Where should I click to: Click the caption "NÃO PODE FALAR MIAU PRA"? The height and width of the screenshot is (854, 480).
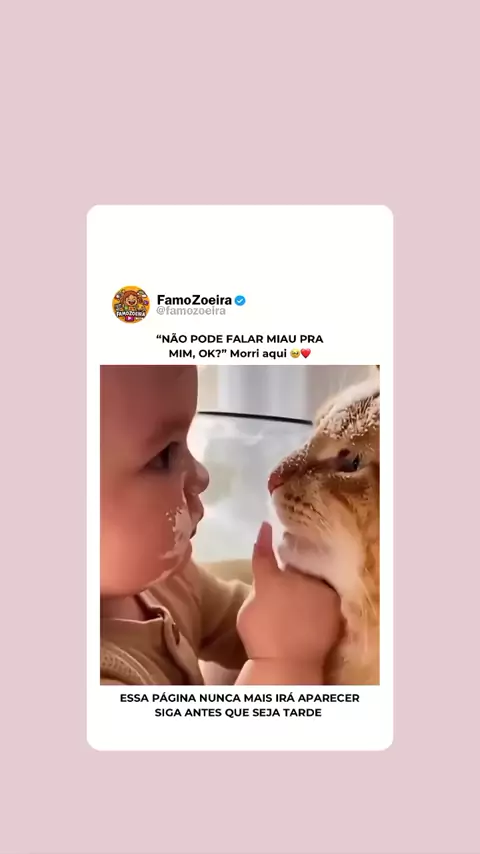(240, 339)
